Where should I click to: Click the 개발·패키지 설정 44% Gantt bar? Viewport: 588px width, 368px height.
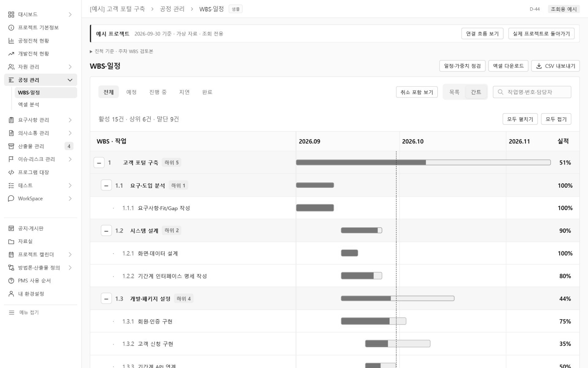tap(398, 298)
